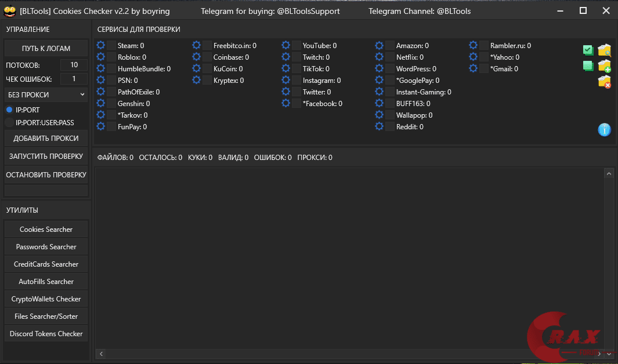This screenshot has width=618, height=364.
Task: Select the IP:PORT:USER:PASS radio button
Action: tap(9, 122)
